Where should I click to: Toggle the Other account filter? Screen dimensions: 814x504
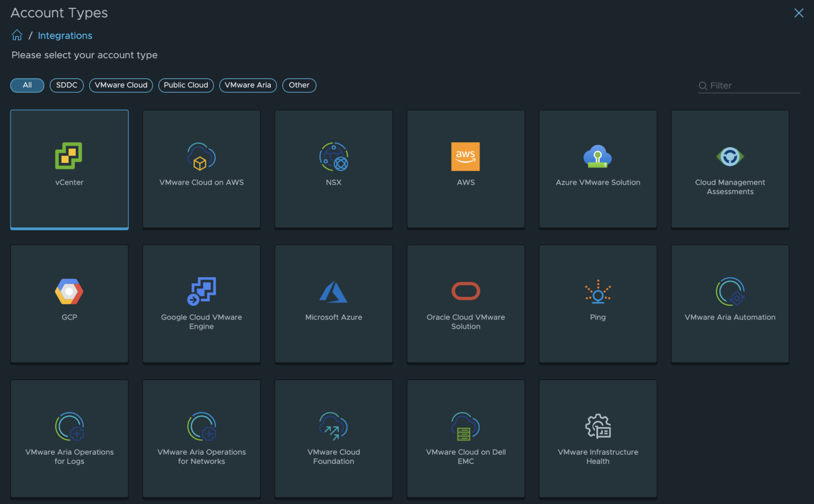[x=299, y=85]
